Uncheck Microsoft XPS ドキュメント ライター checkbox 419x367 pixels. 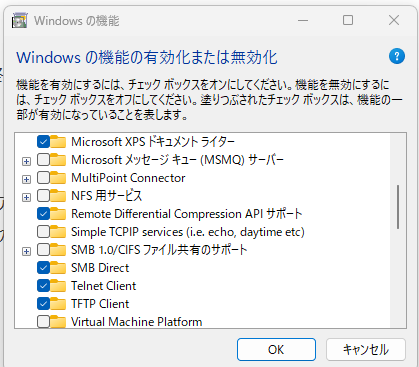[43, 142]
